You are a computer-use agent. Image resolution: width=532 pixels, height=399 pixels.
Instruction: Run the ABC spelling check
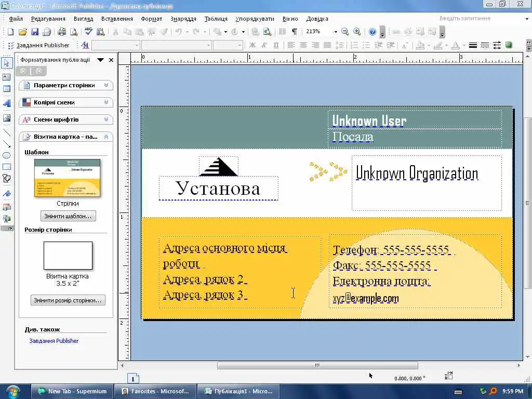click(x=88, y=32)
